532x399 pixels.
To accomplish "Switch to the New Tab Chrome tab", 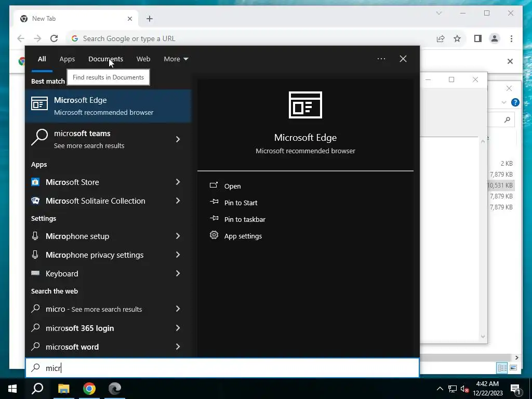I will pyautogui.click(x=76, y=19).
